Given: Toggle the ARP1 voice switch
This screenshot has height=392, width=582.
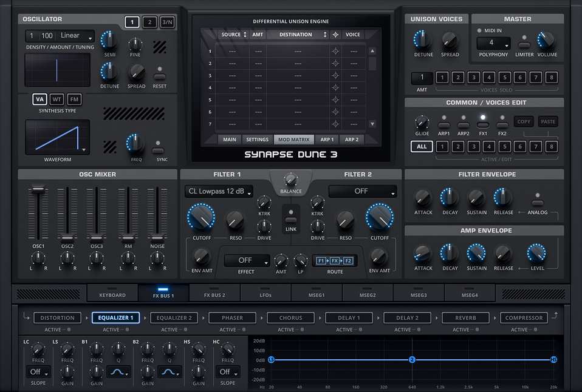Looking at the screenshot, I should (x=444, y=125).
